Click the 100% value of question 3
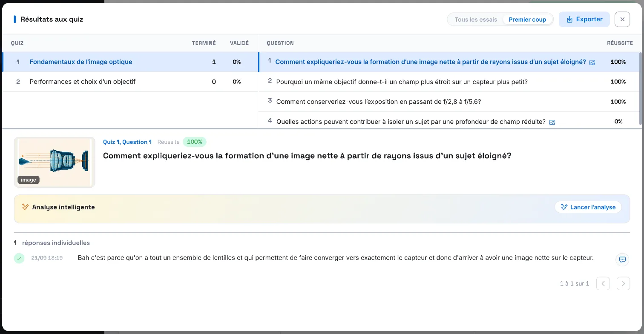This screenshot has height=334, width=644. click(618, 102)
